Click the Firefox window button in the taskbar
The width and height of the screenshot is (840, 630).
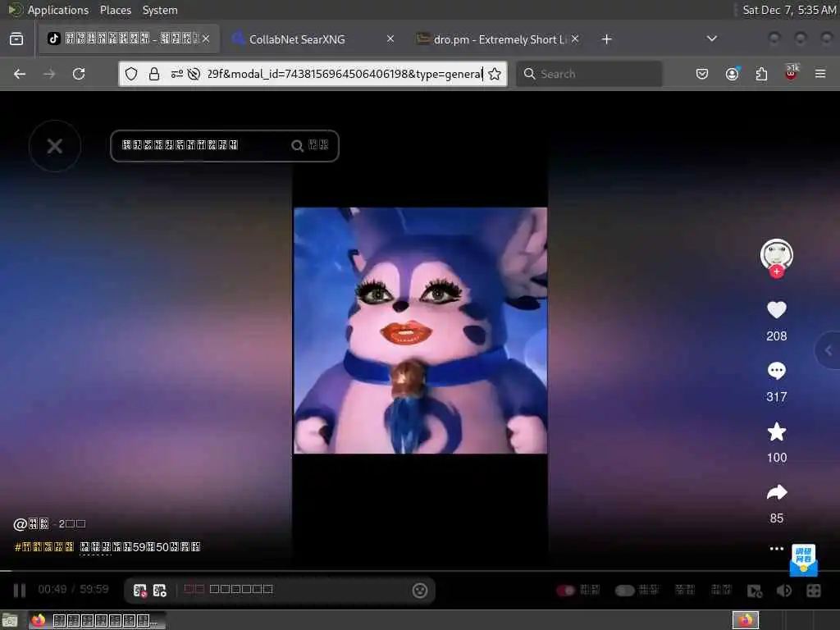pos(95,620)
